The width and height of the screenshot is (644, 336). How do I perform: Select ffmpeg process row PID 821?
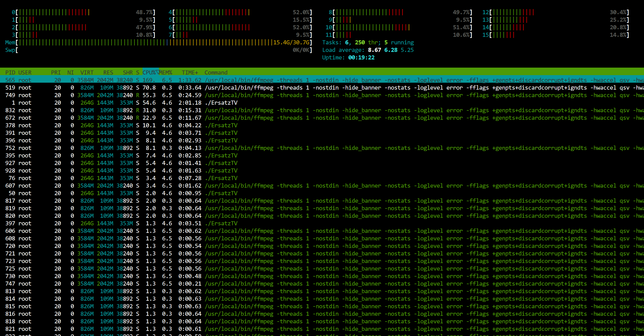(322, 329)
